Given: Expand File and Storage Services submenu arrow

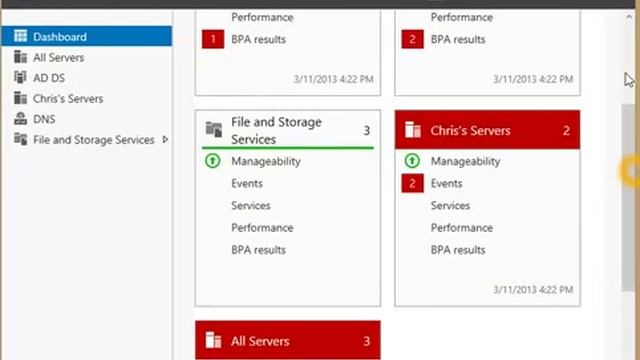Looking at the screenshot, I should click(165, 140).
